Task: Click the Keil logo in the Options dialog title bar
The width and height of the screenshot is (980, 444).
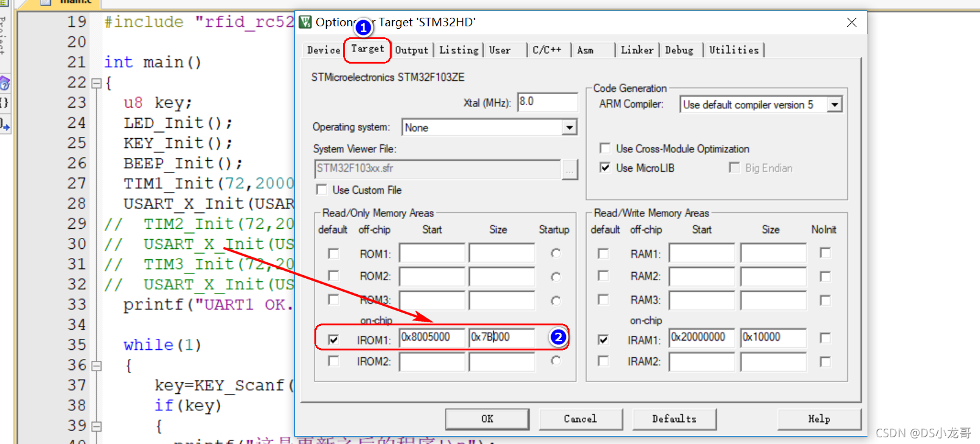Action: [x=305, y=23]
